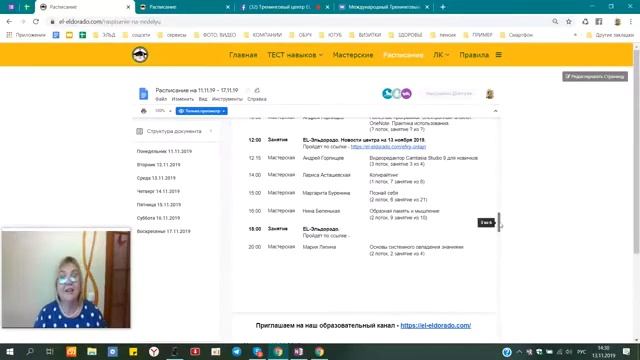Image resolution: width=640 pixels, height=360 pixels.
Task: Expand the ТЕСТ навыков dropdown menu
Action: coord(295,55)
